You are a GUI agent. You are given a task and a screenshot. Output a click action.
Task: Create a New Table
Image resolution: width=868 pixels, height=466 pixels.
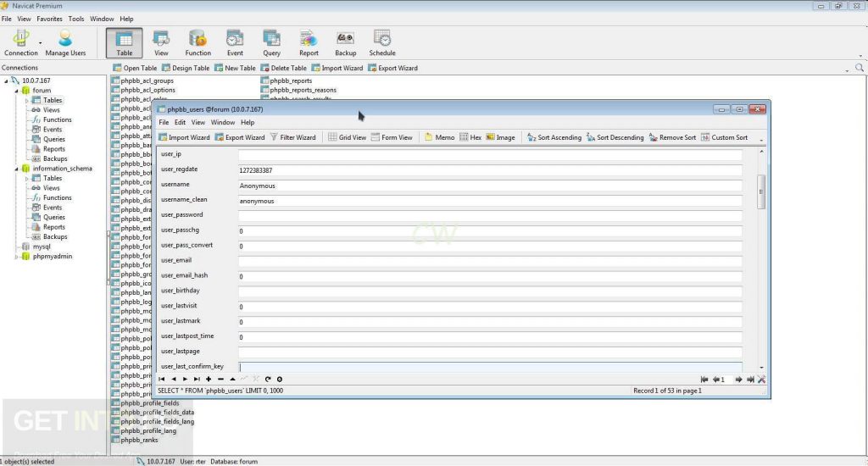point(235,68)
